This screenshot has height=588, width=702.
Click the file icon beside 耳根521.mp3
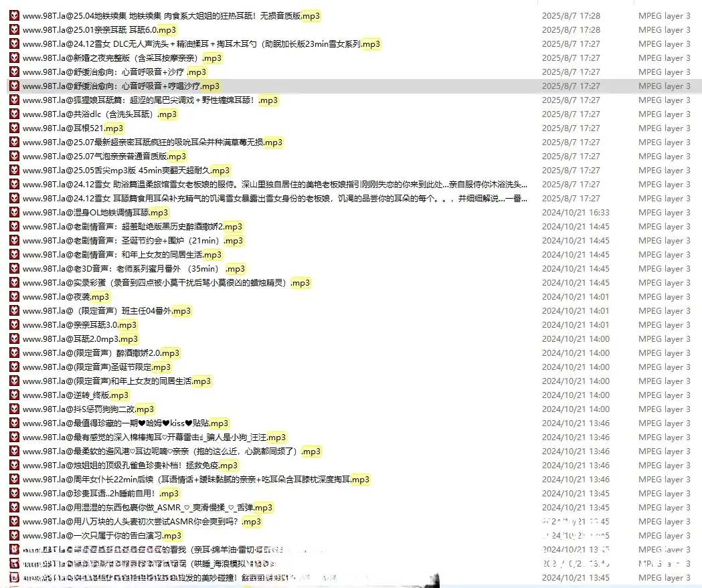pos(13,128)
